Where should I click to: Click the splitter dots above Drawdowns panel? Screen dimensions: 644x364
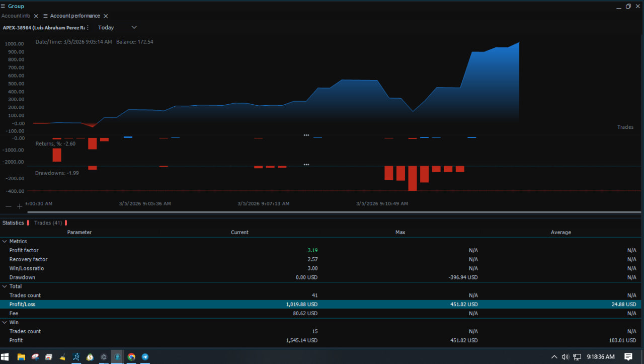coord(306,165)
